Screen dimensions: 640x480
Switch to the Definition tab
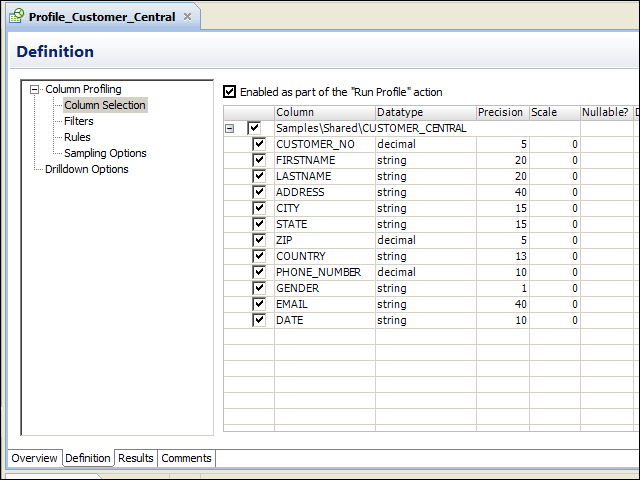[x=88, y=458]
